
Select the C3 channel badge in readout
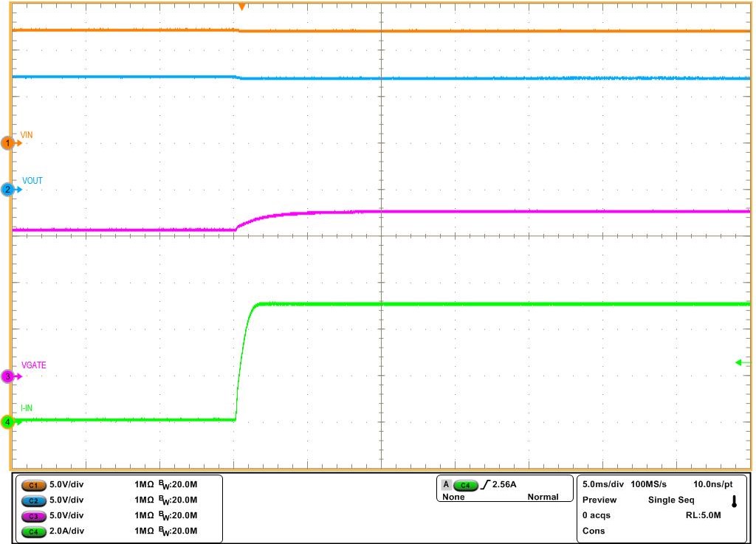33,515
